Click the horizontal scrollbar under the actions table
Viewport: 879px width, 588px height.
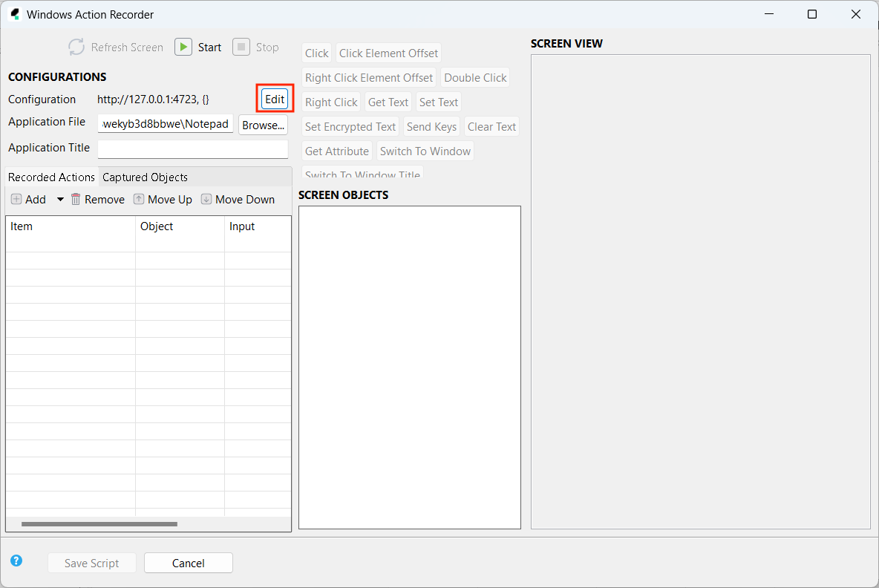pos(99,524)
